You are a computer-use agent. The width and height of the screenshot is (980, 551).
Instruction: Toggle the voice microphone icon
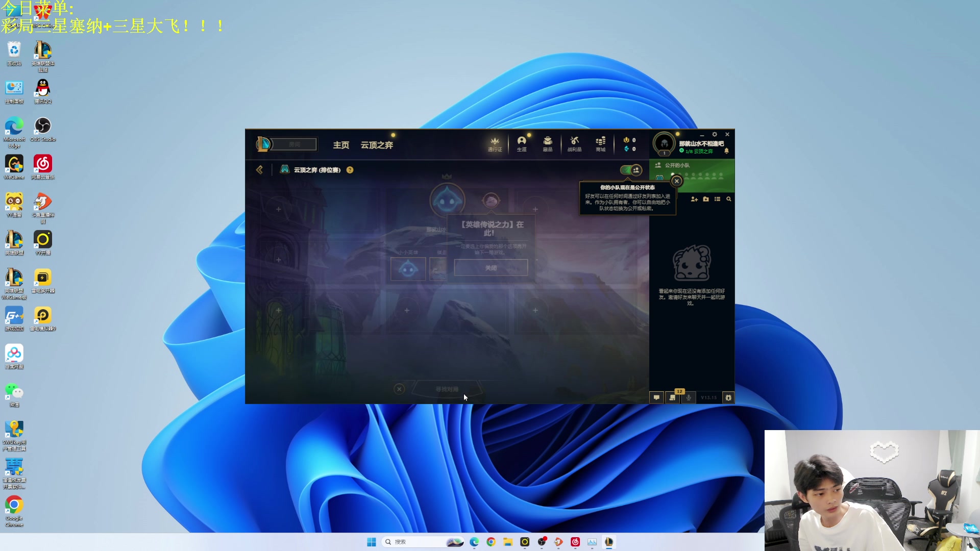[x=689, y=397]
